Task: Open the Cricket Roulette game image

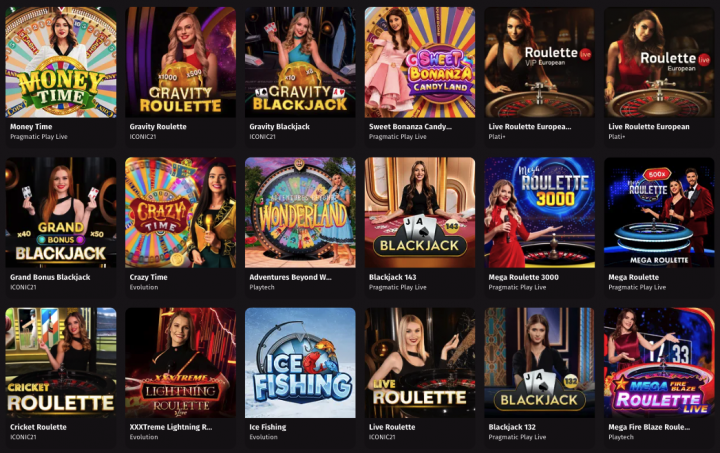Action: coord(61,363)
